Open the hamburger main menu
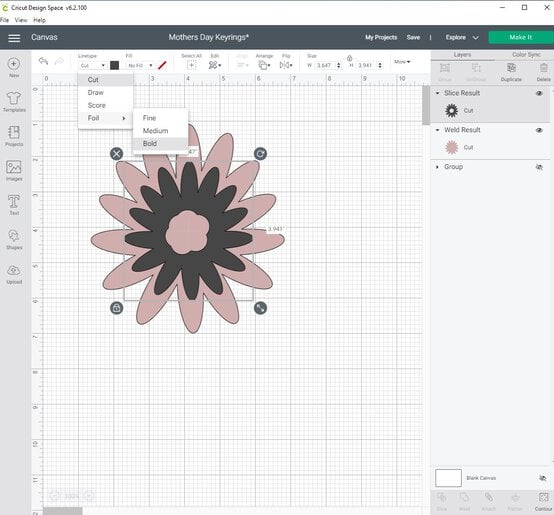Image resolution: width=554 pixels, height=515 pixels. 14,38
